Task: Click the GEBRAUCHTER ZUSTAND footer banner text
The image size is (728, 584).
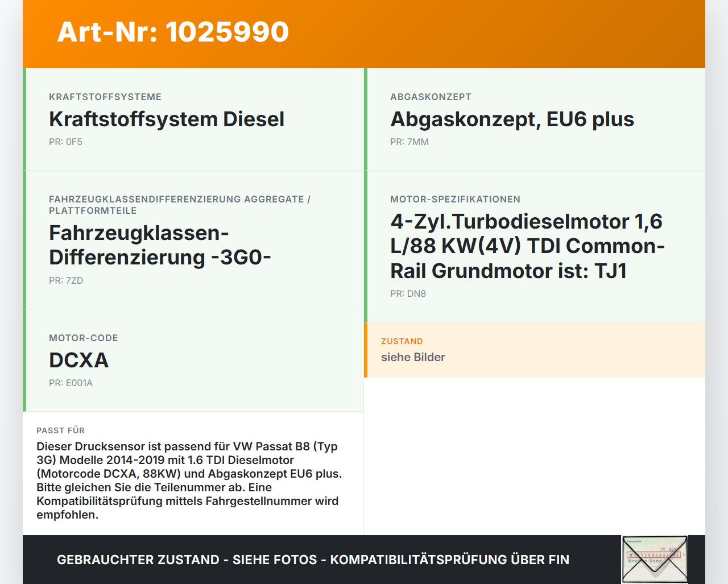Action: coord(313,560)
